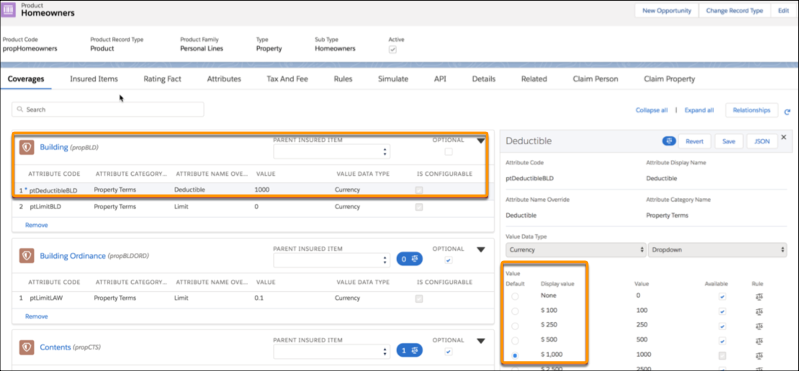Viewport: 799px width, 371px height.
Task: Refresh the coverages list icon
Action: tap(787, 112)
